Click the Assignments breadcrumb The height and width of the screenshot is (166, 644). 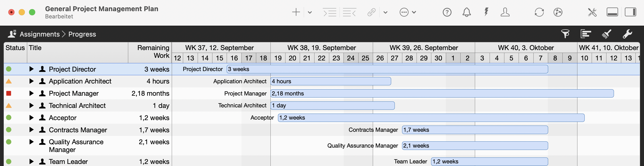[x=40, y=34]
